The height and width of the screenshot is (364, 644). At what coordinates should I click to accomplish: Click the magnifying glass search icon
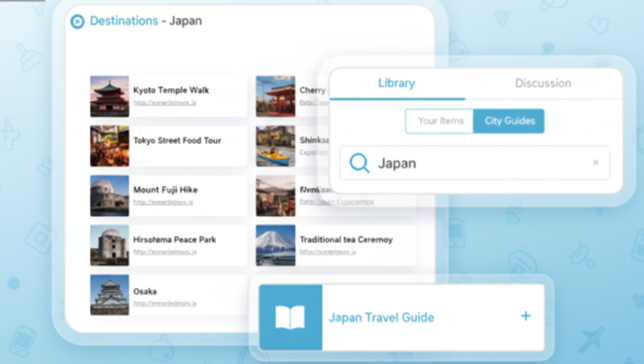click(x=359, y=163)
